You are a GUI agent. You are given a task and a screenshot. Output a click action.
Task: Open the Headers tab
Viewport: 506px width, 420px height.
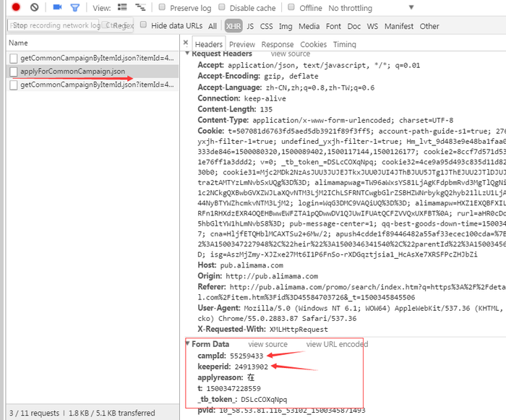(x=209, y=44)
